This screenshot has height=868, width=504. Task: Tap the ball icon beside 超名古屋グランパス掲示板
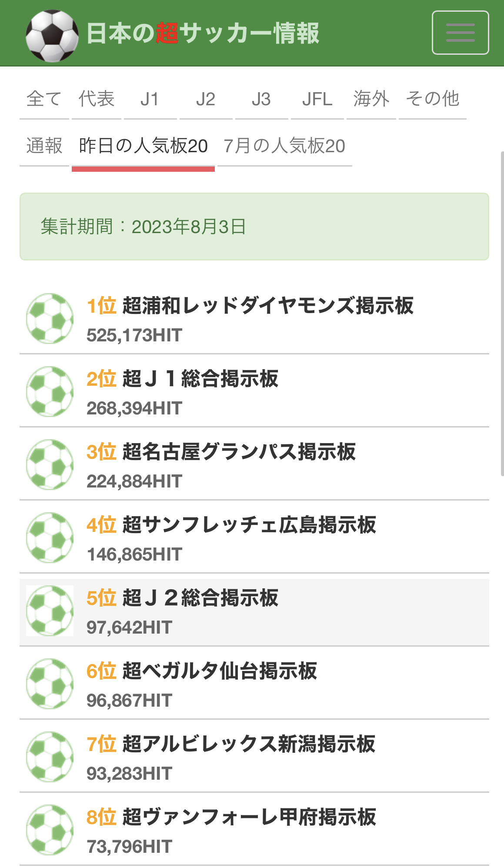50,464
